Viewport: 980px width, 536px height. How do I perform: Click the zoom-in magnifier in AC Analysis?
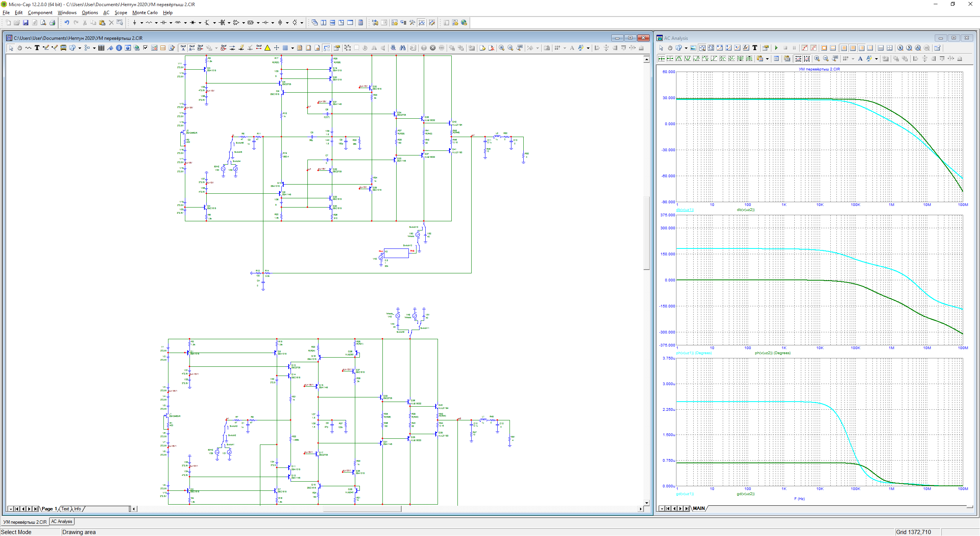tap(817, 59)
